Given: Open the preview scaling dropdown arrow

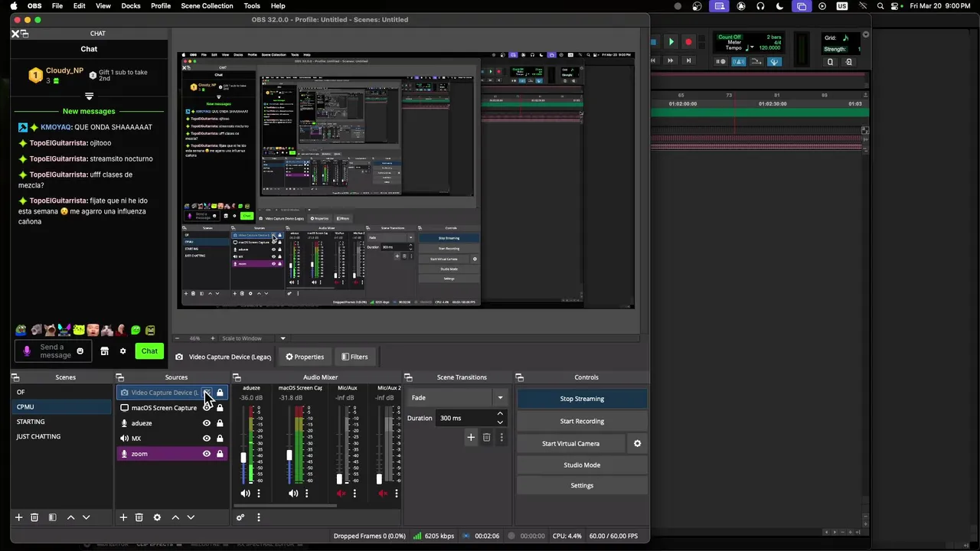Looking at the screenshot, I should [x=283, y=338].
